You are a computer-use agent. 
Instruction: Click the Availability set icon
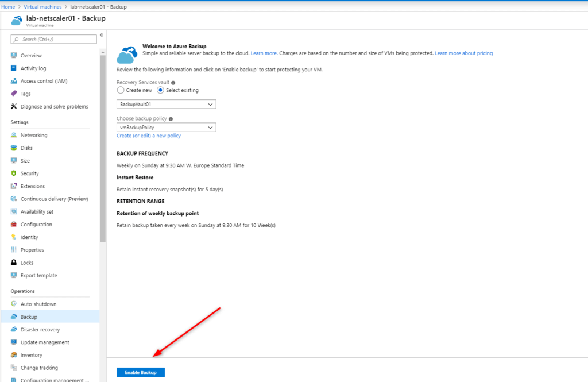[14, 211]
